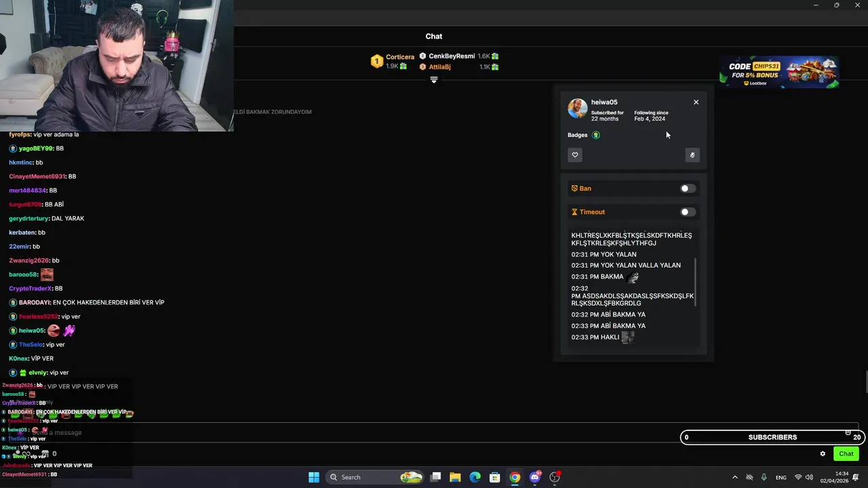Click heiwa05's profile avatar
The height and width of the screenshot is (488, 868).
click(x=578, y=108)
